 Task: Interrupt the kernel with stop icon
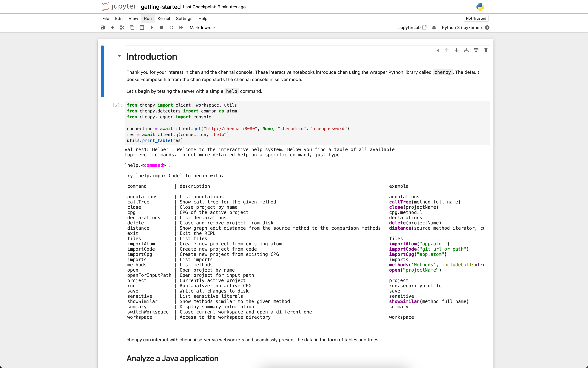point(161,28)
